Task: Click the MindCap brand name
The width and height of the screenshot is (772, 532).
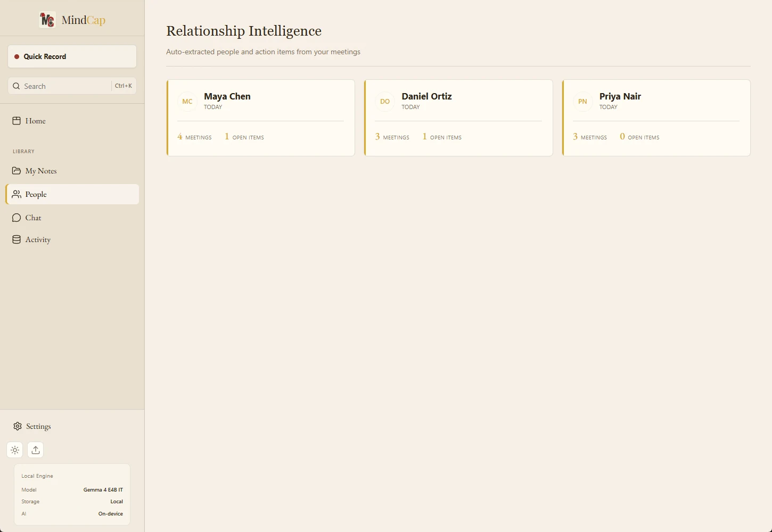Action: pyautogui.click(x=84, y=20)
